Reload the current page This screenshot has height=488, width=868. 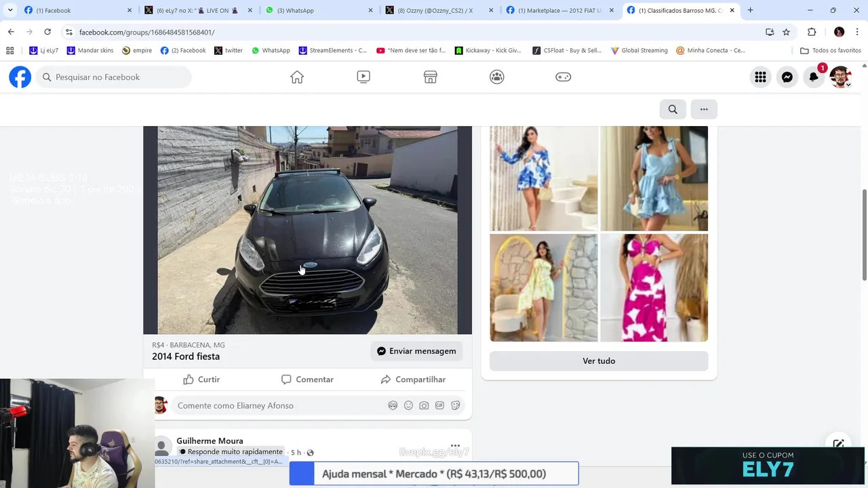[47, 32]
